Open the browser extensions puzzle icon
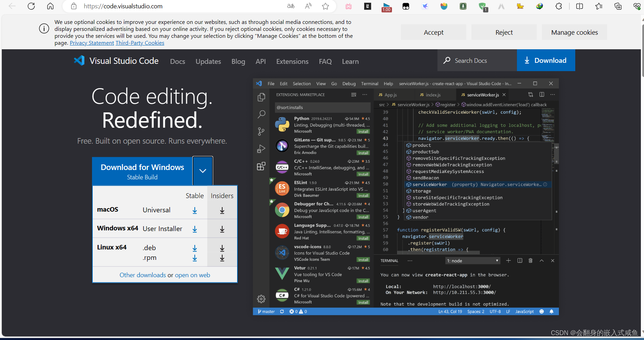The height and width of the screenshot is (340, 644). pos(559,6)
